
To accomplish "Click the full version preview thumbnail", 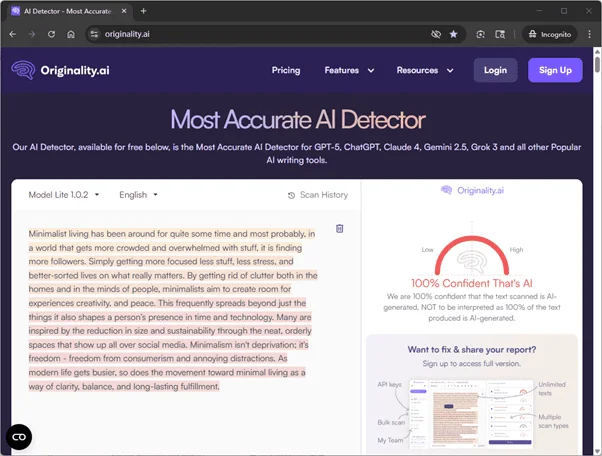I will [x=472, y=414].
